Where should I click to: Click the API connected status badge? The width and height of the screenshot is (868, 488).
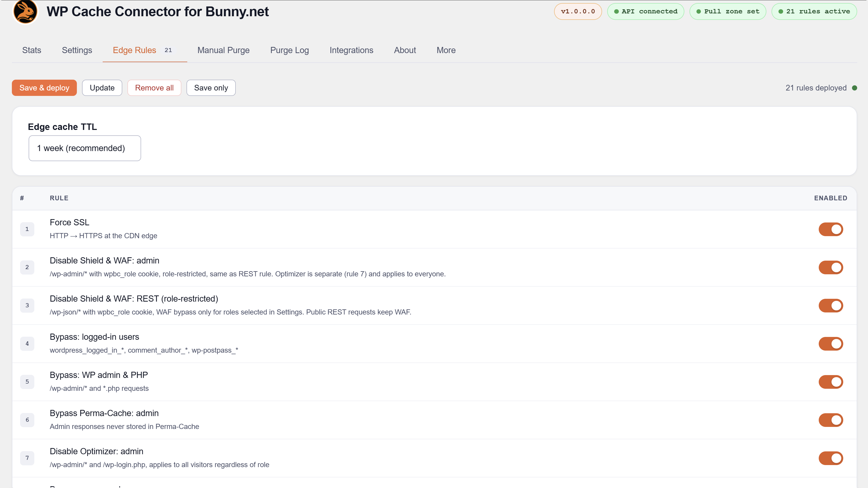pyautogui.click(x=645, y=11)
